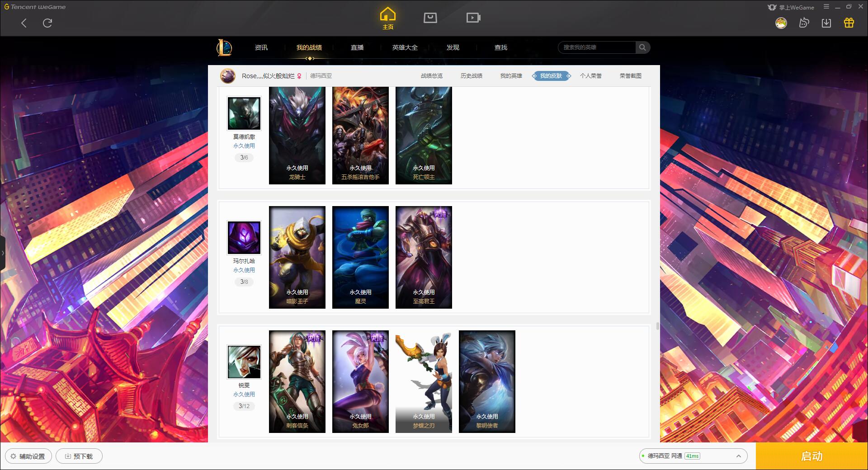Click the 41ms latency indicator

tap(692, 456)
